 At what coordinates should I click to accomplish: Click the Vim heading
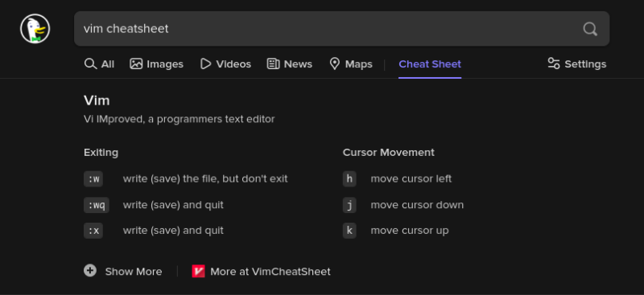pos(97,100)
